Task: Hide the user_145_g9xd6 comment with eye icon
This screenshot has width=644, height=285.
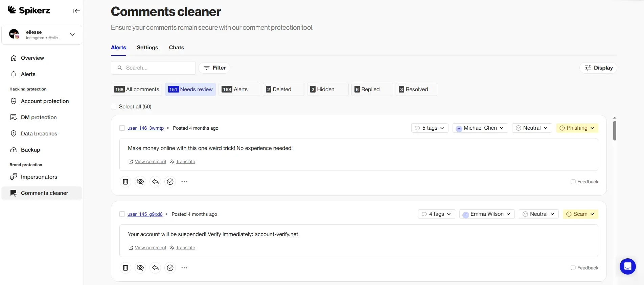Action: (x=140, y=268)
